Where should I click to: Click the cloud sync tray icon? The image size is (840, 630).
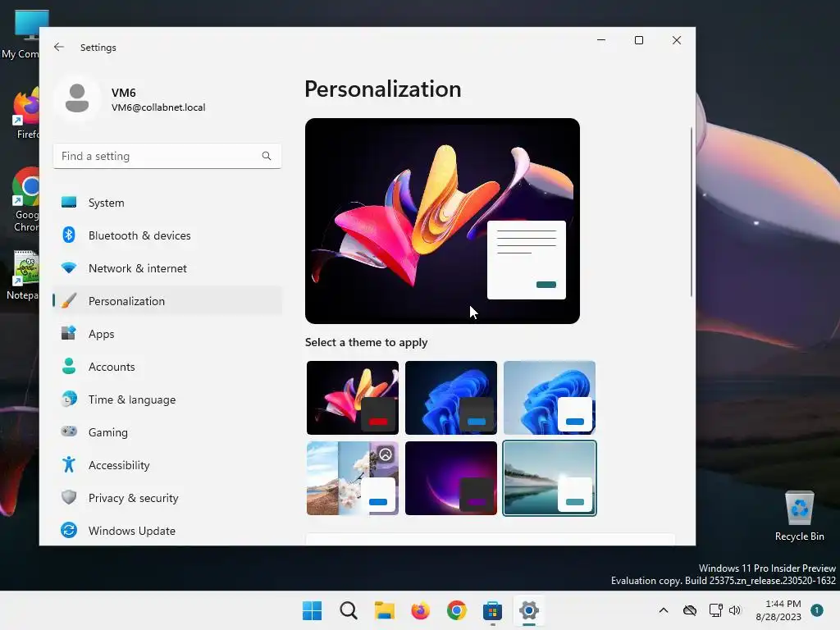click(690, 610)
